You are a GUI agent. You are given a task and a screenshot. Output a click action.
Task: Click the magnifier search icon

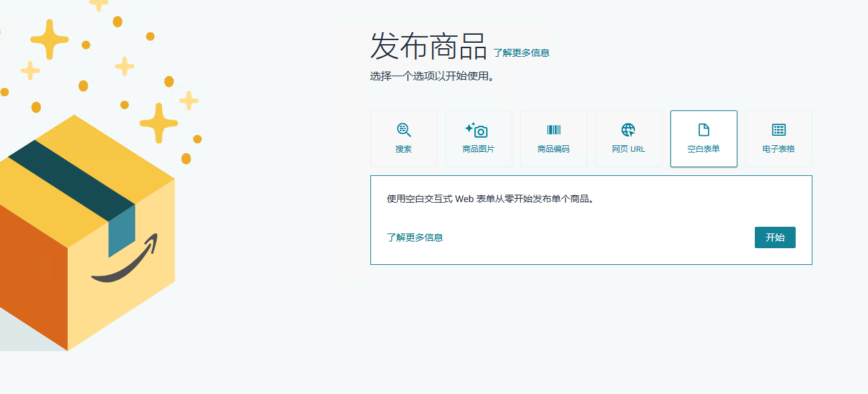(x=403, y=130)
